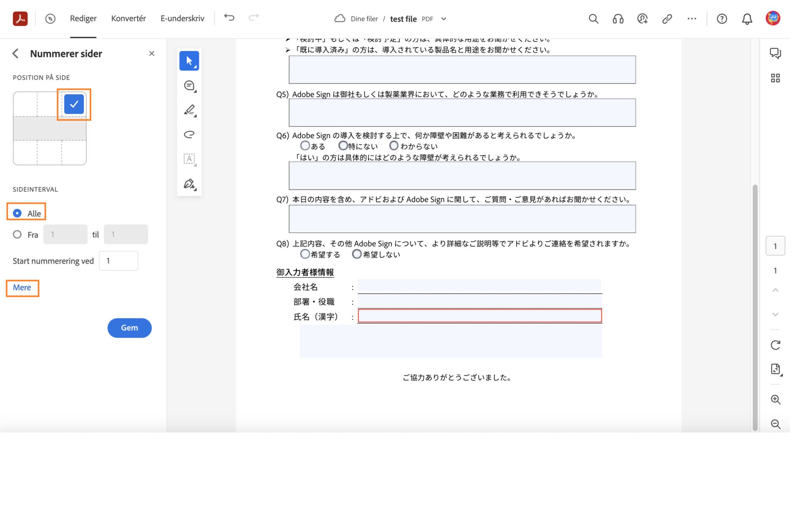Screen dimensions: 797x532
Task: Open search in Adobe Acrobat
Action: tap(593, 18)
